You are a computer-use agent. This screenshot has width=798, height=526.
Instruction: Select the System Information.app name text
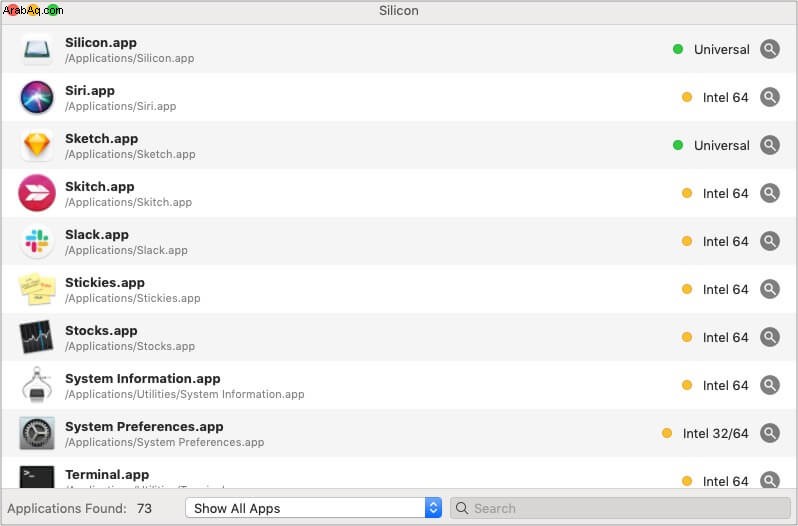click(x=142, y=378)
